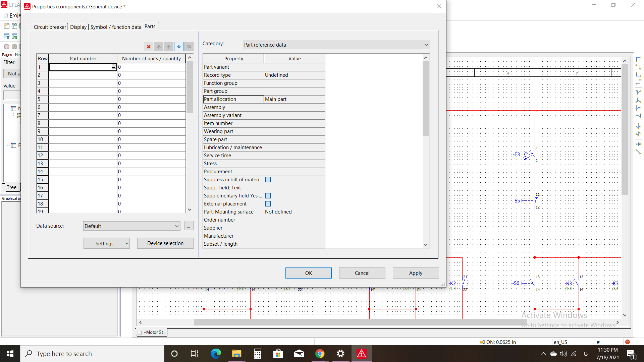The width and height of the screenshot is (644, 362).
Task: Open the Data source dropdown
Action: (x=131, y=226)
